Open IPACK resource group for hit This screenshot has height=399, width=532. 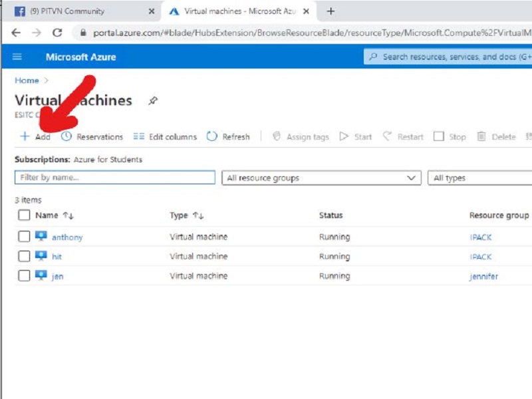pos(480,257)
